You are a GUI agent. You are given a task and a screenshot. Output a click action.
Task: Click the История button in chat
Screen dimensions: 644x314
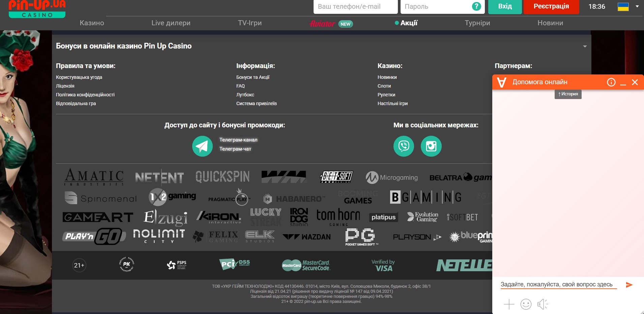(x=568, y=94)
